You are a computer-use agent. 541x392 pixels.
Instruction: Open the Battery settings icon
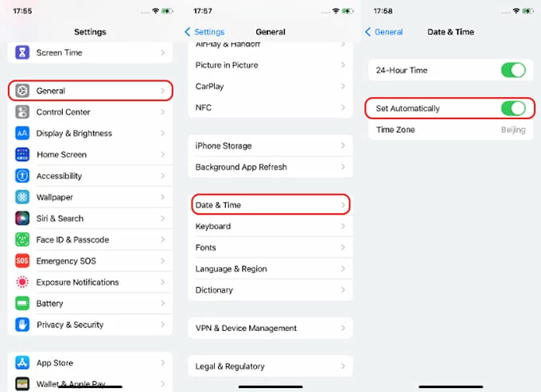coord(22,303)
